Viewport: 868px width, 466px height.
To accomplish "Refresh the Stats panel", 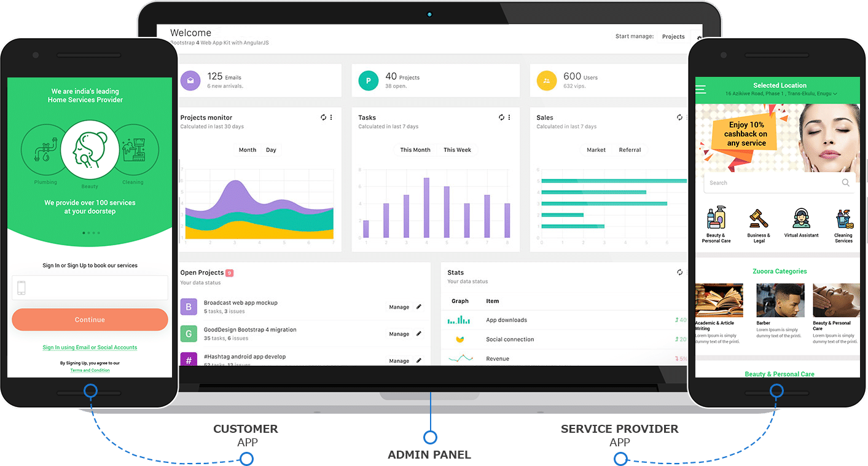I will [679, 272].
